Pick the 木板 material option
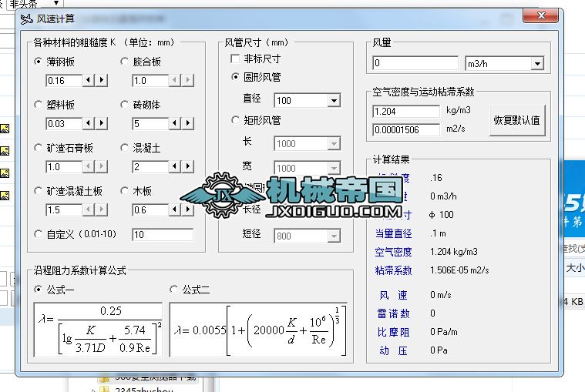The image size is (585, 392). [x=124, y=191]
